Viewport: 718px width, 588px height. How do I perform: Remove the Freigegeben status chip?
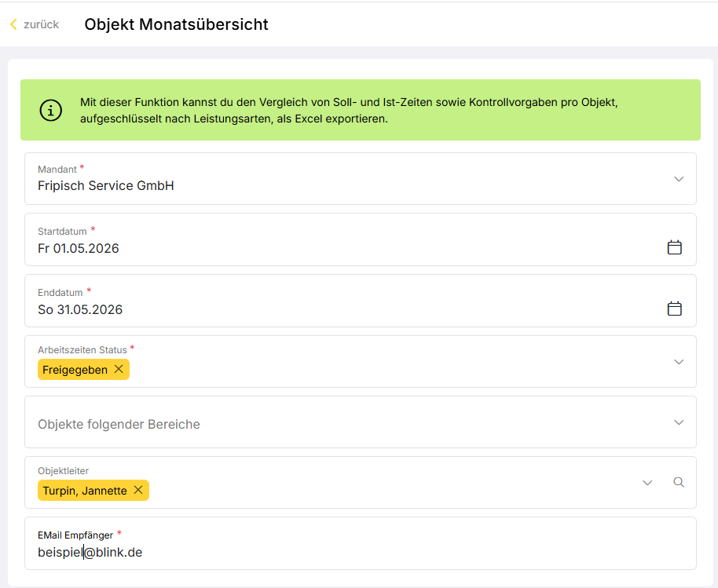[119, 369]
